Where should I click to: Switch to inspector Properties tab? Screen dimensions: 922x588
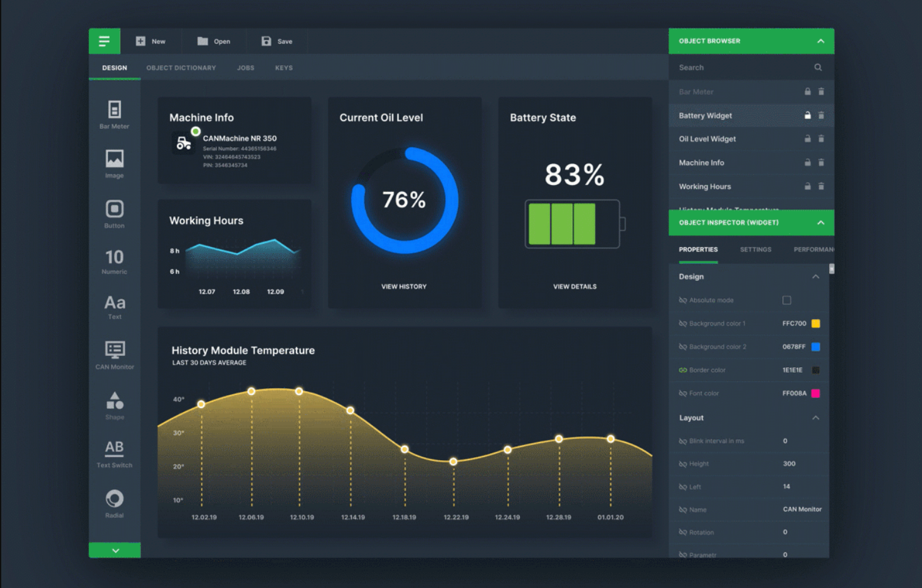698,249
